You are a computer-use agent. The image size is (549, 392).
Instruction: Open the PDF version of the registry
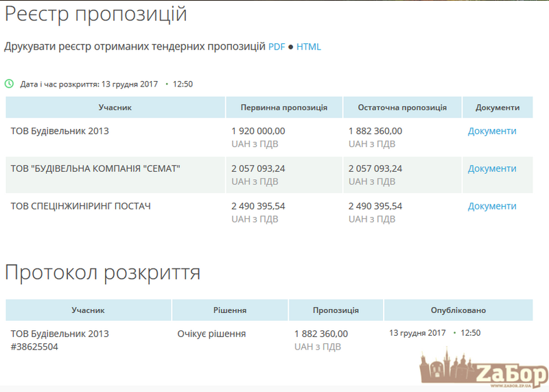tap(277, 47)
